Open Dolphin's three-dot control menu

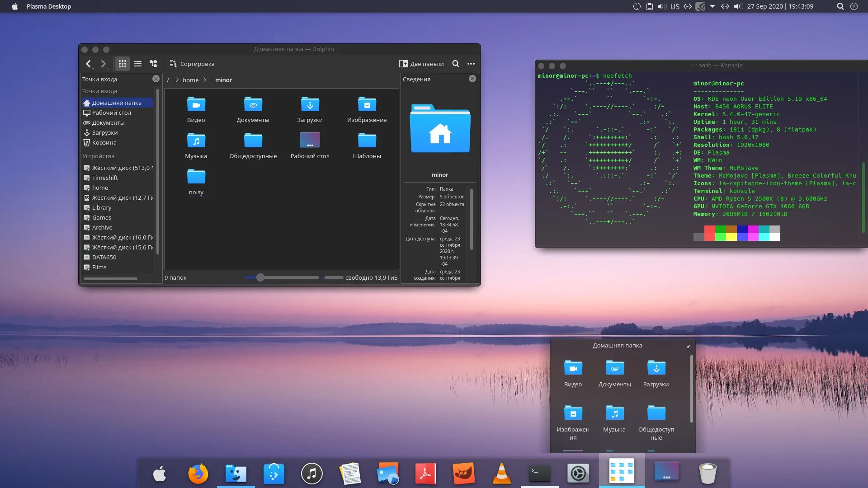pyautogui.click(x=471, y=64)
